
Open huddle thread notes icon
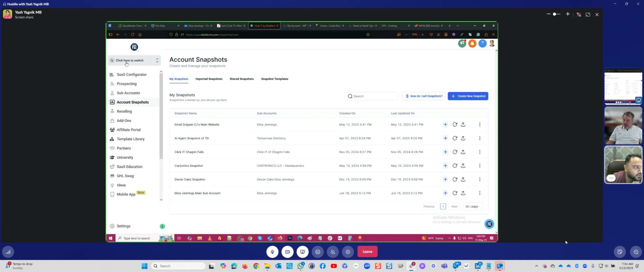(620, 252)
